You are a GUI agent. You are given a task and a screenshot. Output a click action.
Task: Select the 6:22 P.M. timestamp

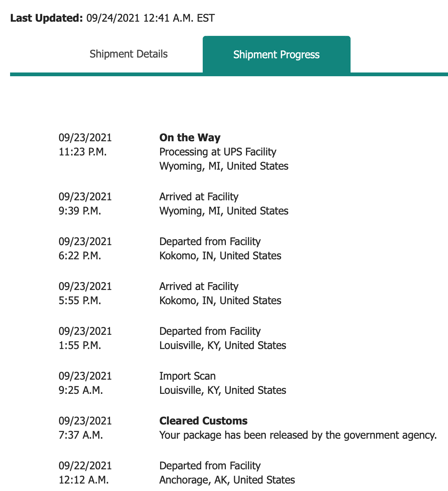[x=80, y=256]
